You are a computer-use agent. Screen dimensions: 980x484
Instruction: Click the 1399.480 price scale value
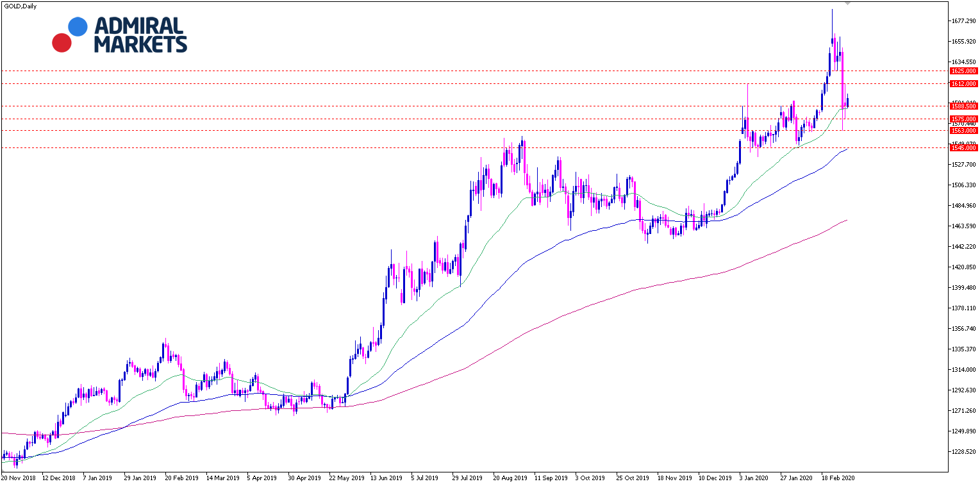click(964, 288)
